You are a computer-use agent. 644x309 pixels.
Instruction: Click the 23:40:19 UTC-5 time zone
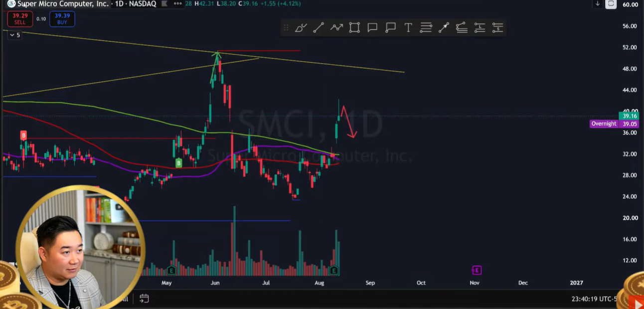[594, 299]
